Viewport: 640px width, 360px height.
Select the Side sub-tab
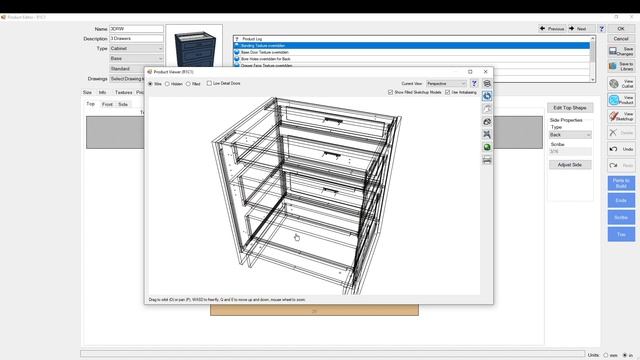pos(123,104)
